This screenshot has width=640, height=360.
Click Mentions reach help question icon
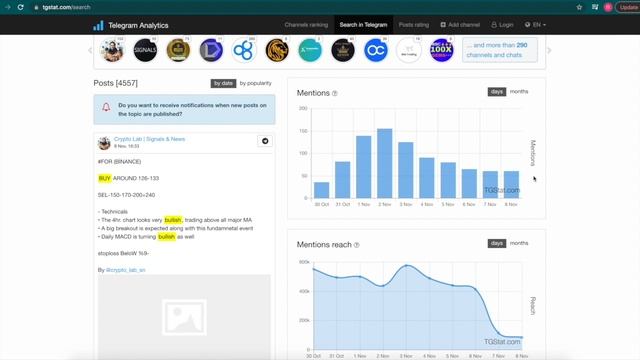tap(356, 245)
